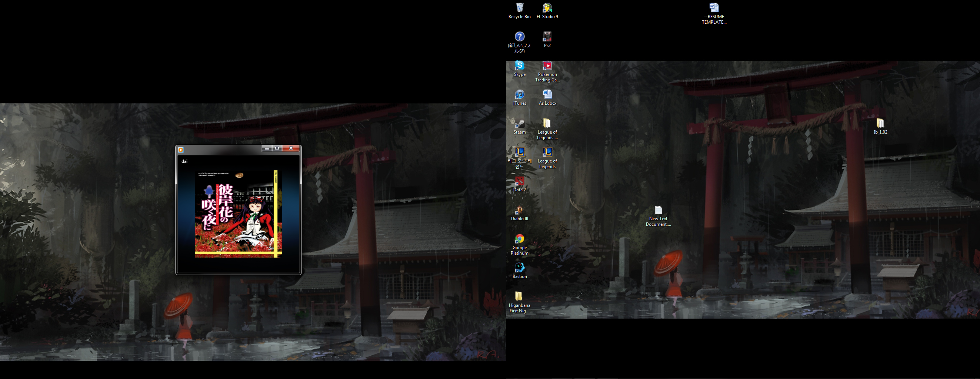980x379 pixels.
Task: Select the Pokemon Trading Card icon
Action: pyautogui.click(x=547, y=71)
